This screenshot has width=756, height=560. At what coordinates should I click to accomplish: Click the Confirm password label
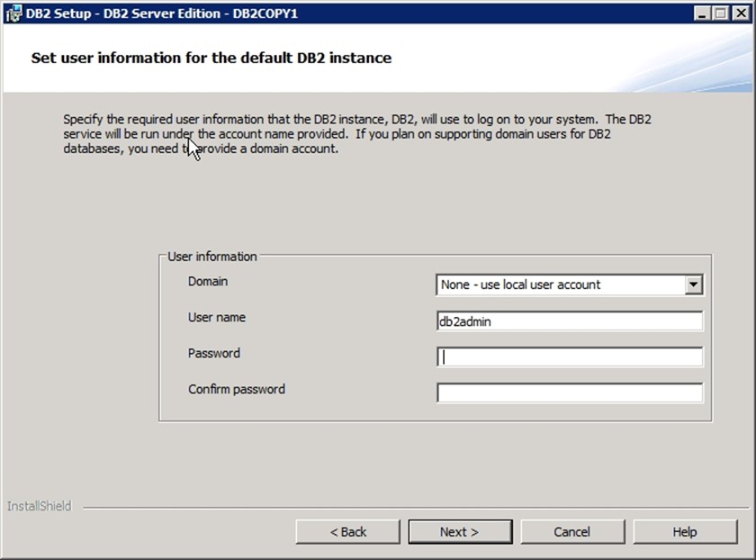(x=236, y=390)
